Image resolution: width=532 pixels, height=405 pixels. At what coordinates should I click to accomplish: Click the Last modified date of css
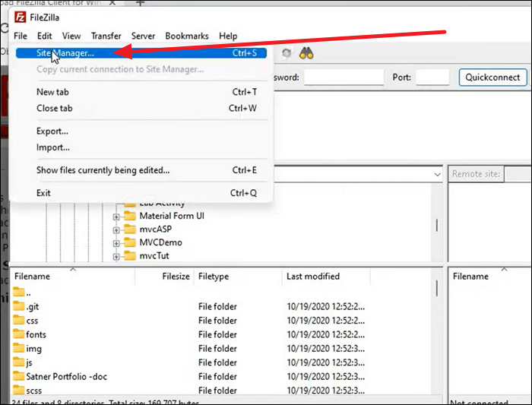pos(326,320)
